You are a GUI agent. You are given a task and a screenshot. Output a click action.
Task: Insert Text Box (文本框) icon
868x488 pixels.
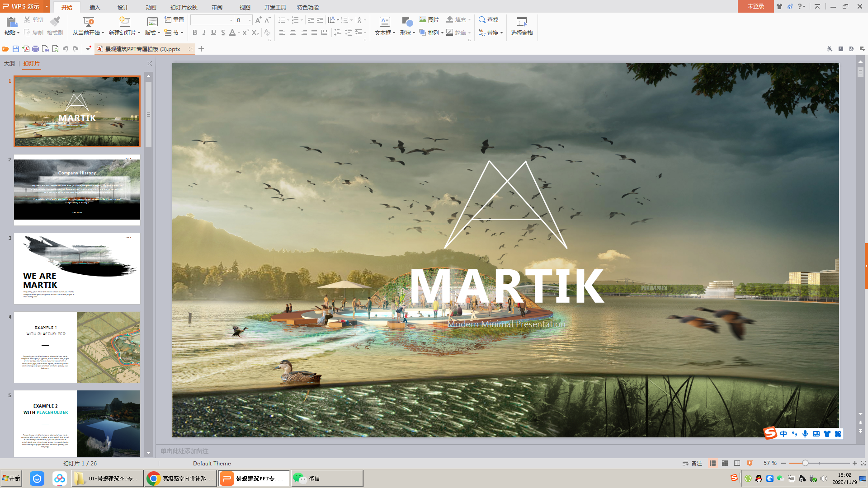[385, 21]
